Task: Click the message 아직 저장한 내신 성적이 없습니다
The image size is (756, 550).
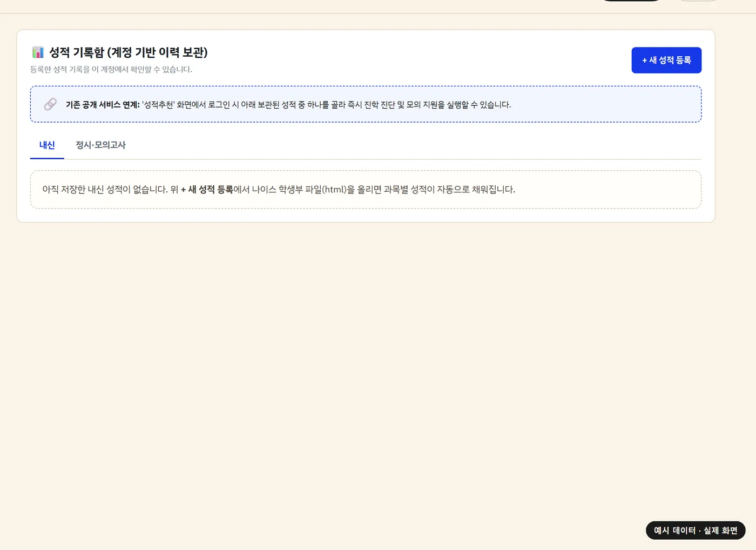Action: coord(105,190)
